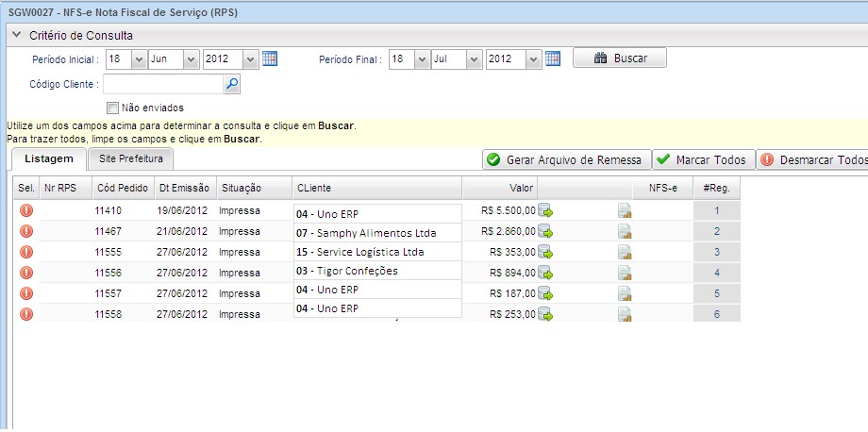This screenshot has width=868, height=432.
Task: Click the green arrow icon beside R$ 5.500,00
Action: click(x=545, y=210)
